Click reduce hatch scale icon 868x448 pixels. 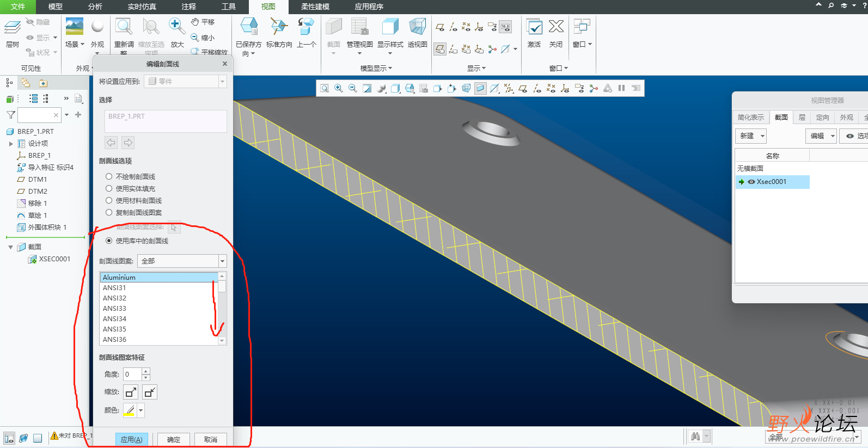click(x=150, y=392)
